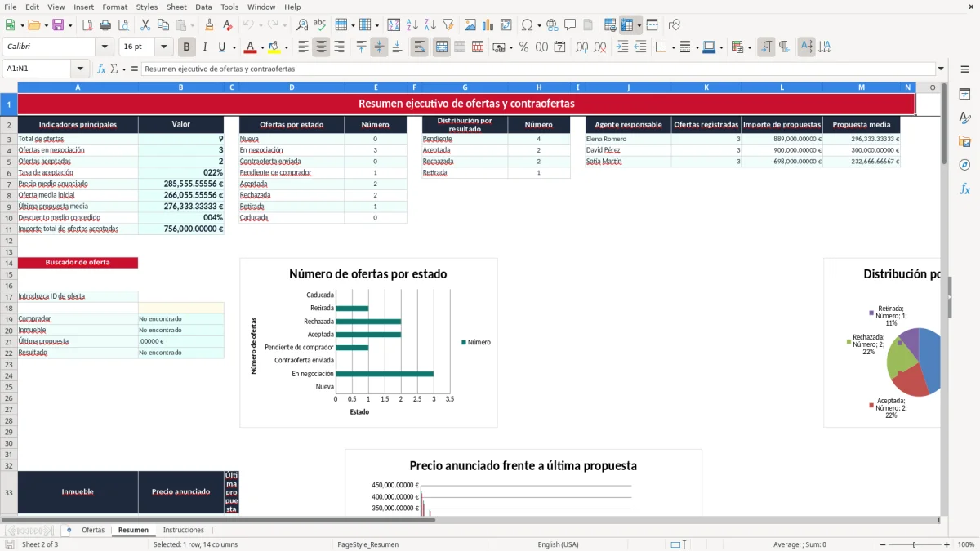
Task: Toggle Bold formatting
Action: click(187, 47)
